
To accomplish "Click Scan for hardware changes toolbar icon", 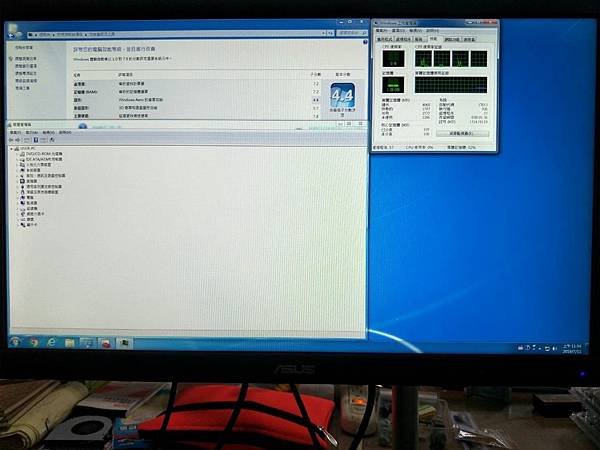I will 52,140.
